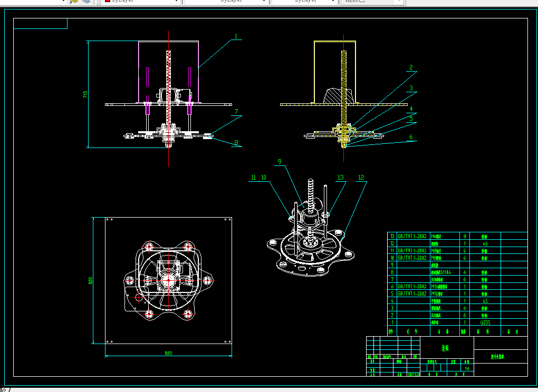This screenshot has width=538, height=392.
Task: Select the 1:6 scale cell in title block
Action: click(467, 368)
